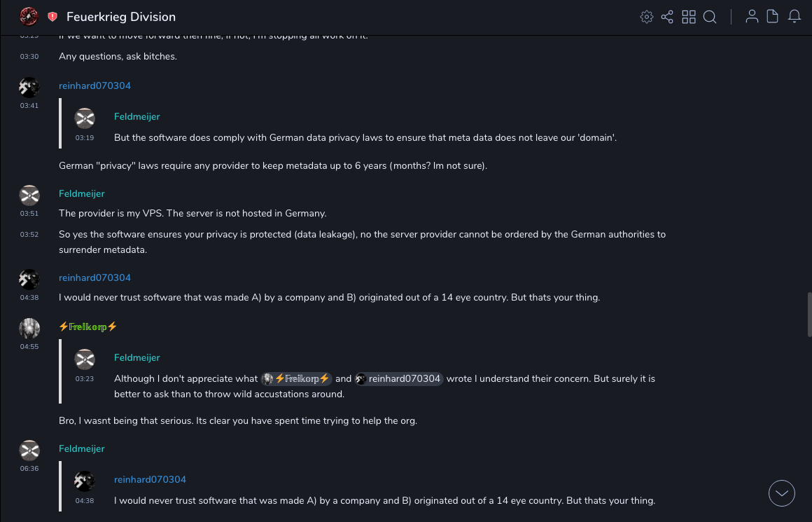This screenshot has height=522, width=812.
Task: Click the red shield warning icon
Action: click(52, 17)
